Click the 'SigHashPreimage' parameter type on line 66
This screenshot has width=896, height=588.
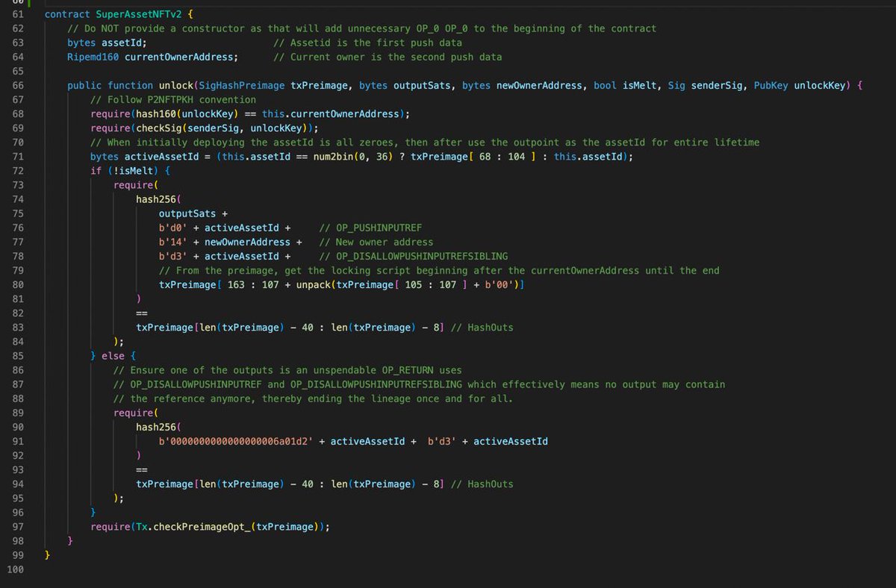coord(242,85)
